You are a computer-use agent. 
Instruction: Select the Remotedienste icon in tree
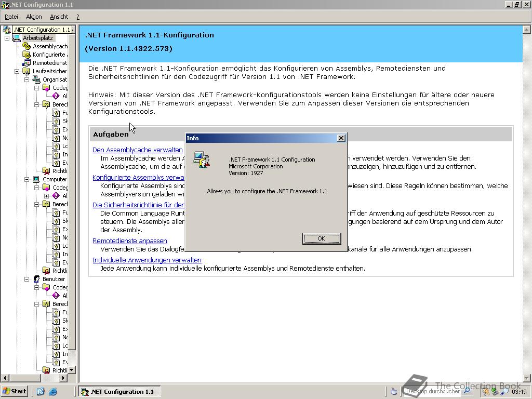(26, 63)
